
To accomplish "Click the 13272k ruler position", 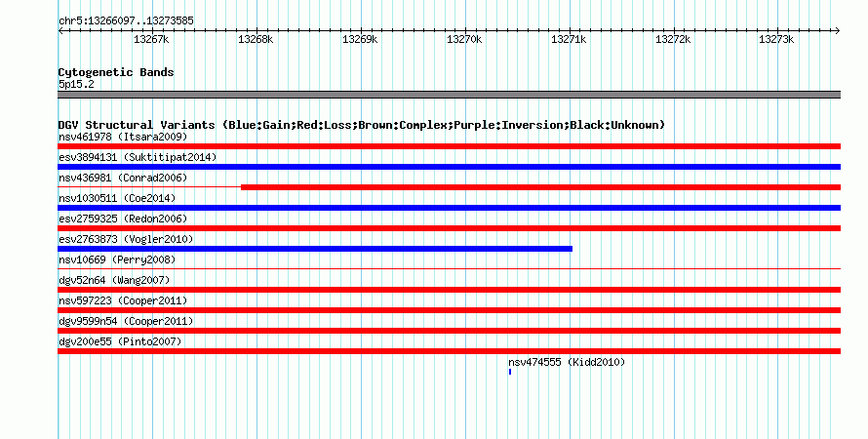I will [x=673, y=39].
